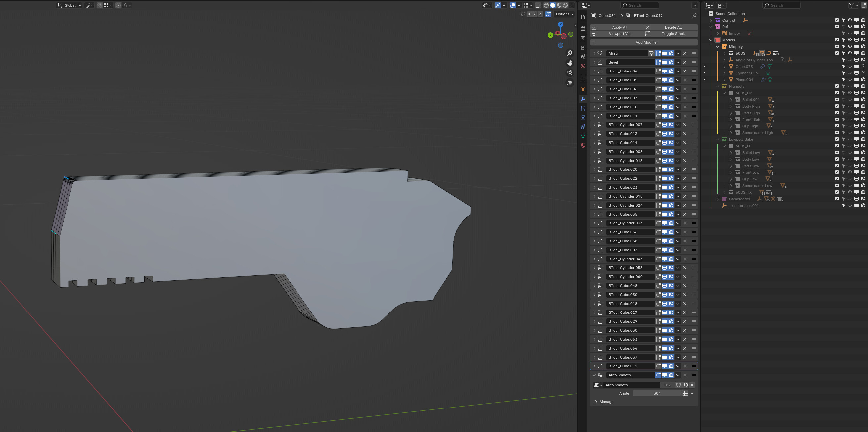Remove the Bevel modifier

coord(685,62)
